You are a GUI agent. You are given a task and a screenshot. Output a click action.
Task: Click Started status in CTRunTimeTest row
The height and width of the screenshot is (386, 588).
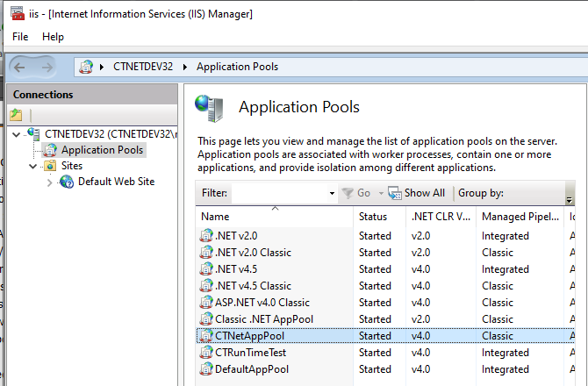pos(375,353)
